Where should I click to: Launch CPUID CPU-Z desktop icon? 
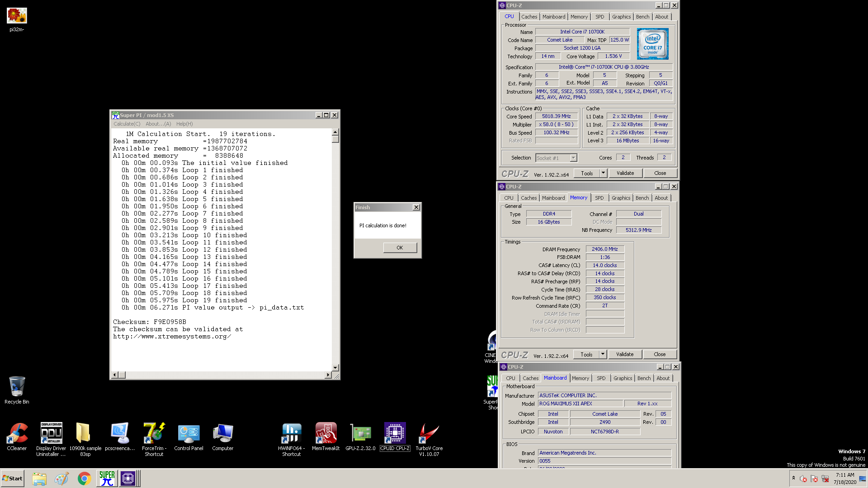click(395, 436)
